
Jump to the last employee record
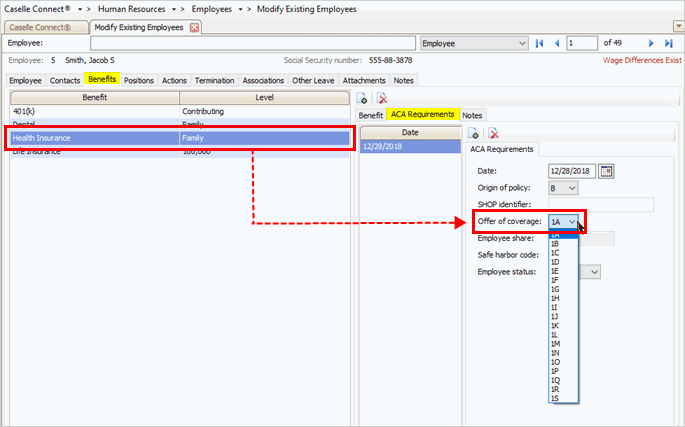click(668, 44)
